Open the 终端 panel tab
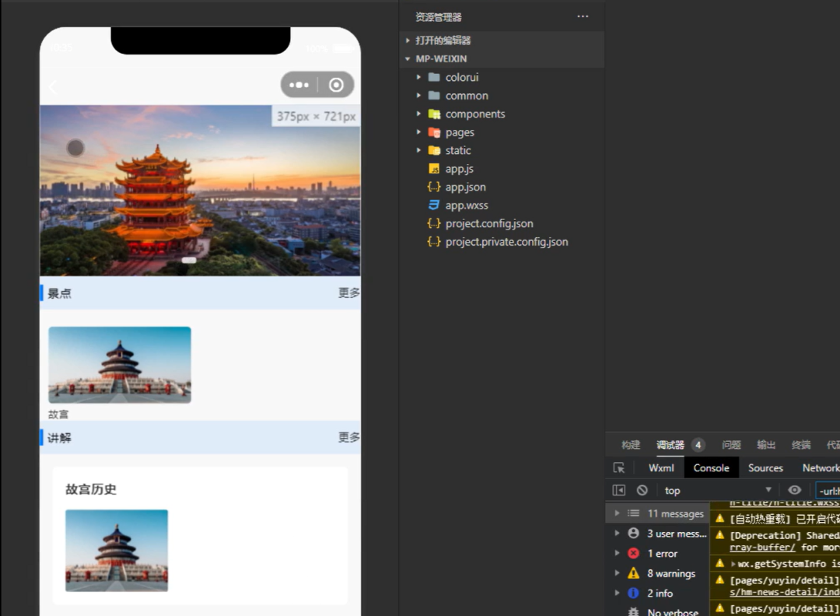 point(801,445)
